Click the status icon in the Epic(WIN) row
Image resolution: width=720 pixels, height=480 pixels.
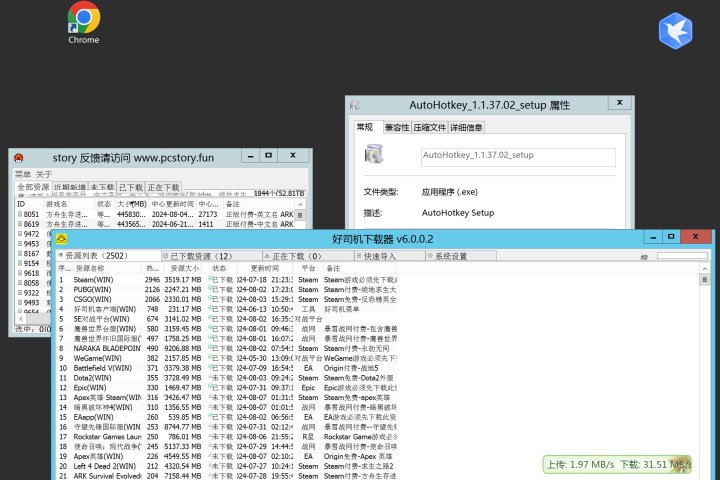pos(210,387)
